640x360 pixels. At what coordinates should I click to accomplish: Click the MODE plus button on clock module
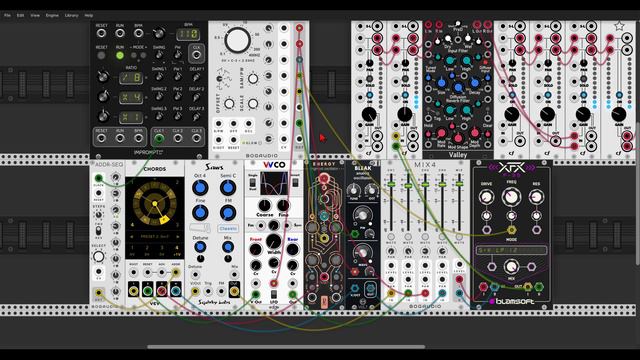point(143,55)
